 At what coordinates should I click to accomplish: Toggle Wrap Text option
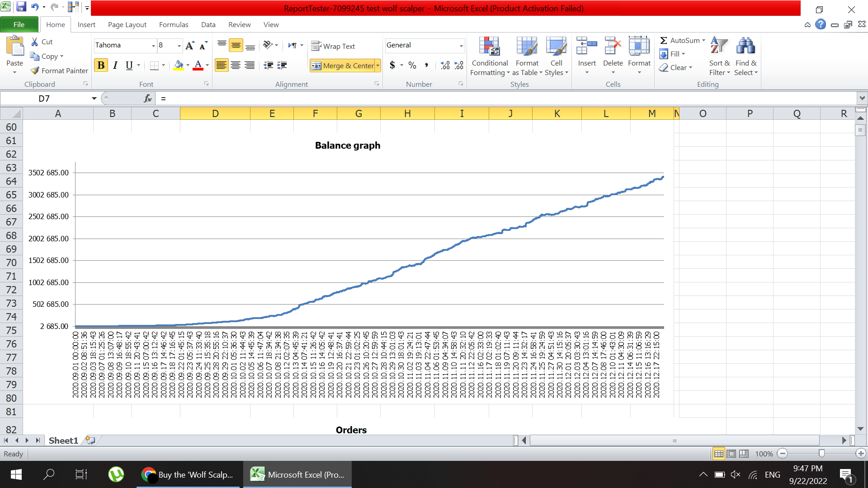point(334,46)
